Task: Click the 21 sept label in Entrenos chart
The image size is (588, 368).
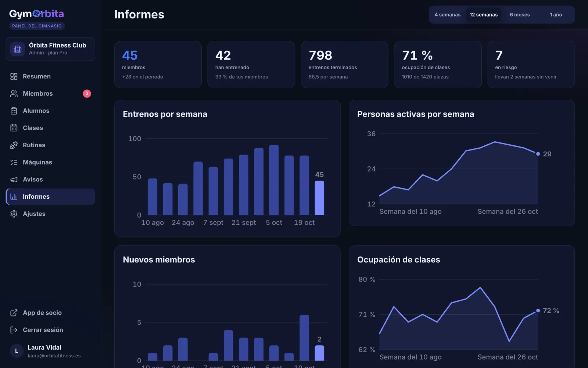Action: pyautogui.click(x=244, y=223)
